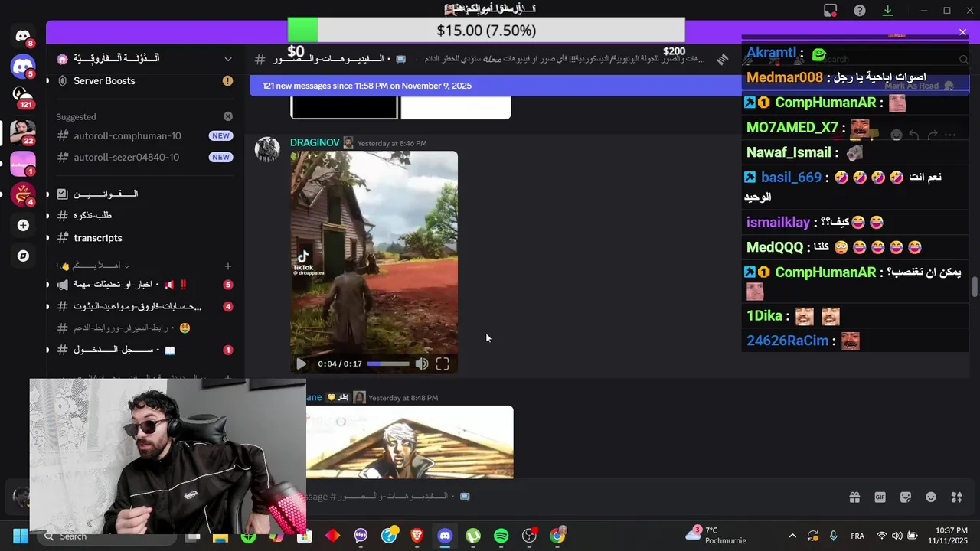Open Discover servers compass icon
Screen dimensions: 980x551
23,256
